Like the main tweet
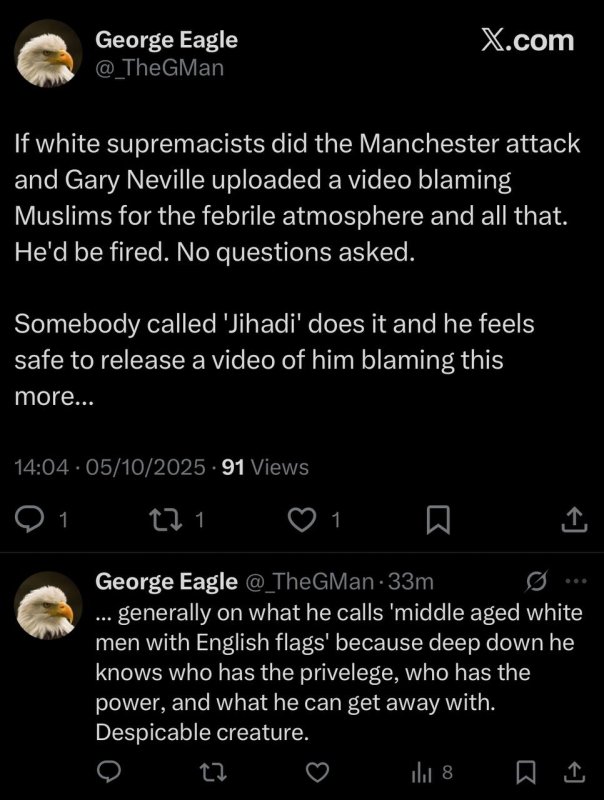 click(303, 519)
